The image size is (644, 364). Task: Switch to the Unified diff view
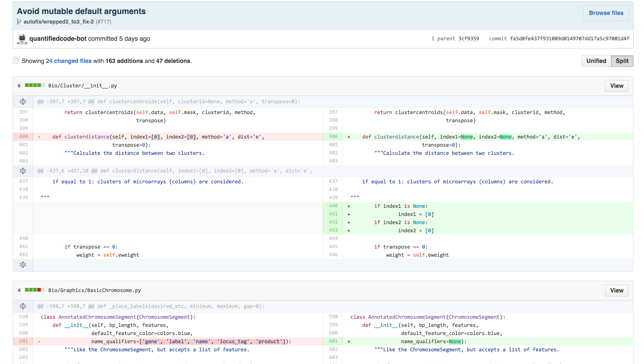596,61
